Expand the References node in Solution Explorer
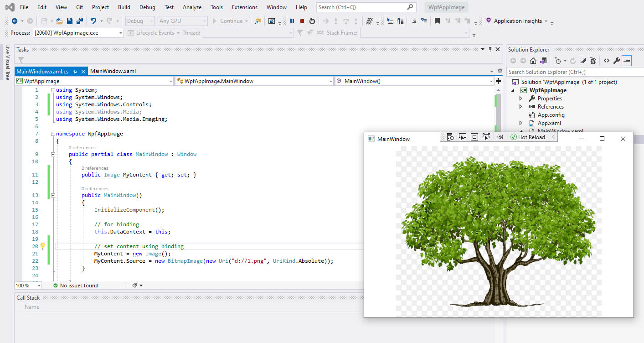The image size is (644, 343). (521, 107)
